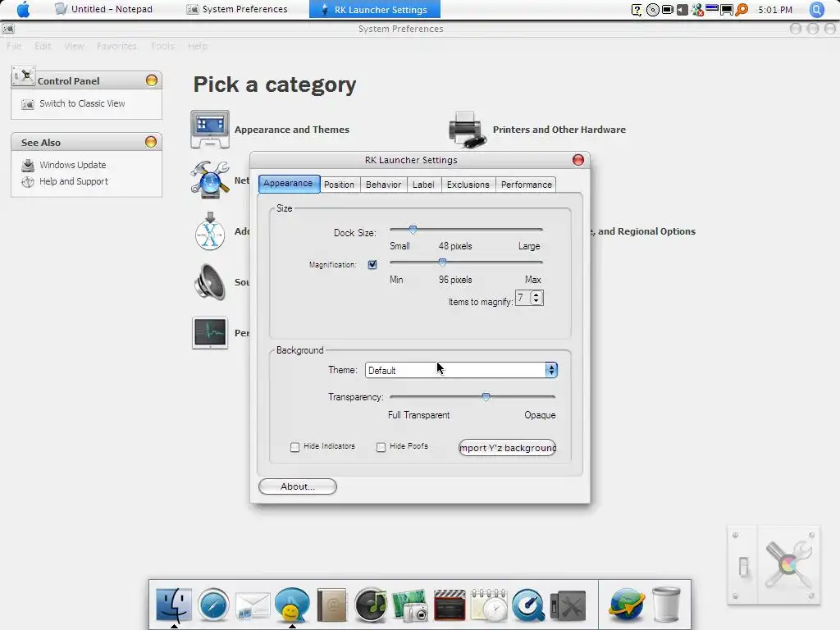Click the orange magnifier tray icon
840x630 pixels.
click(742, 10)
